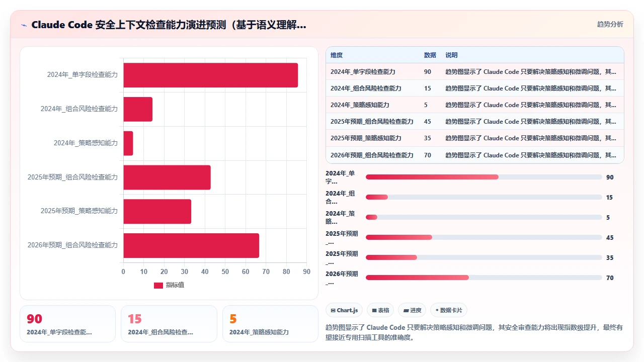Screen dimensions: 644x362
Task: Open the data card showing 5
Action: tap(270, 324)
